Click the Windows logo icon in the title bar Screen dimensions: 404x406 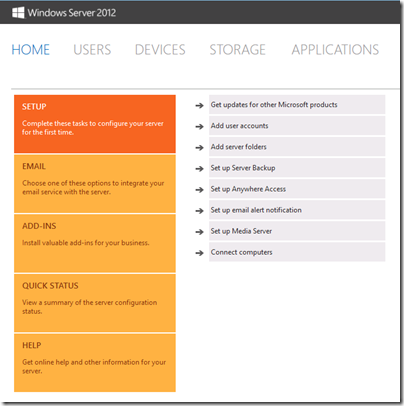(x=18, y=13)
